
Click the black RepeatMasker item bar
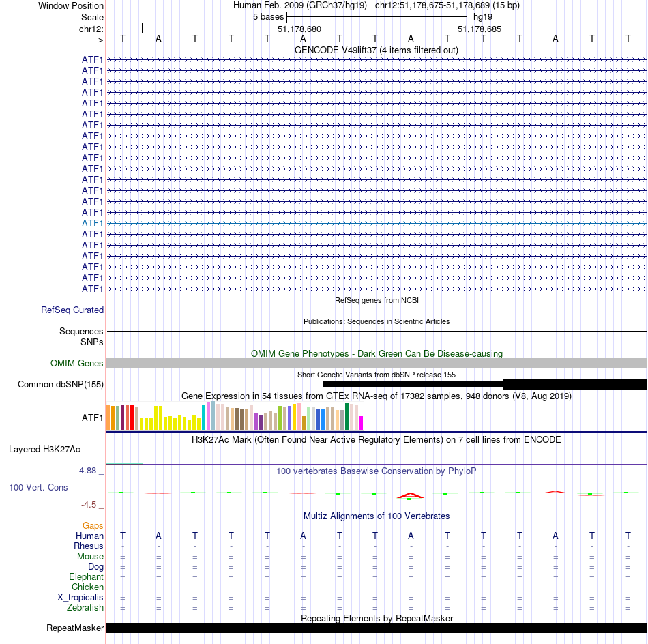pyautogui.click(x=377, y=628)
